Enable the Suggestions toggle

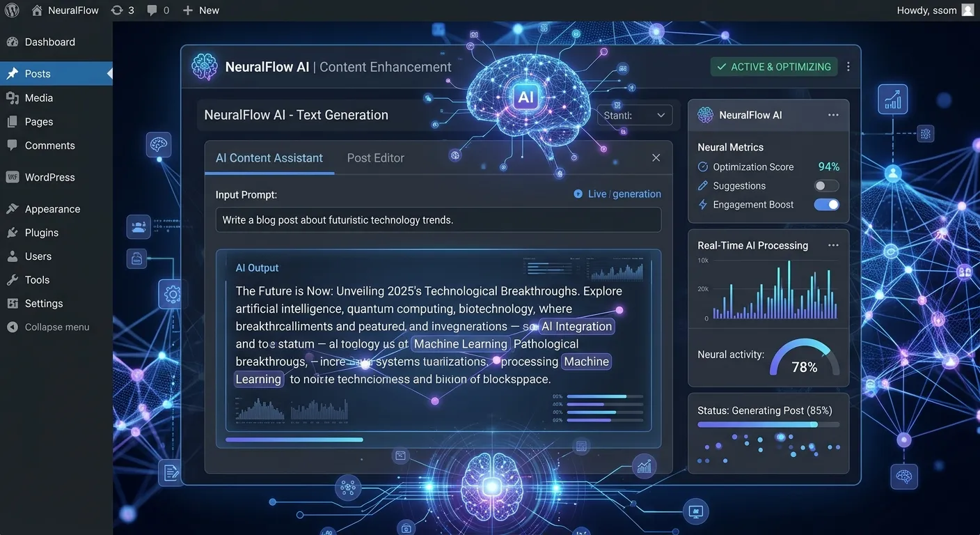click(x=827, y=186)
